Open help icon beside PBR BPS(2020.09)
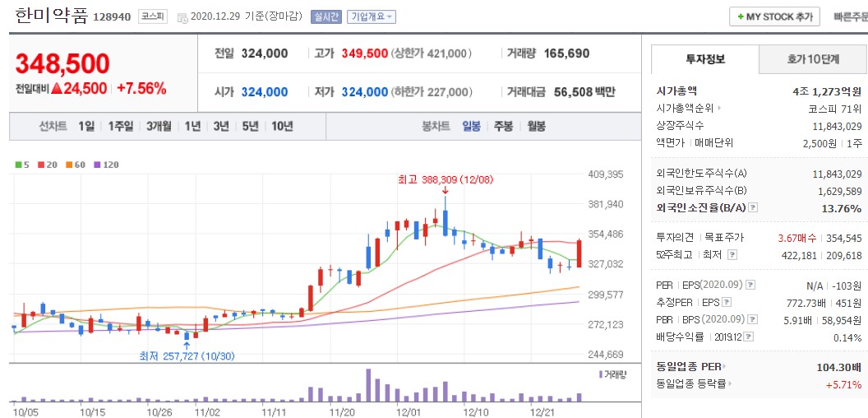 752,320
